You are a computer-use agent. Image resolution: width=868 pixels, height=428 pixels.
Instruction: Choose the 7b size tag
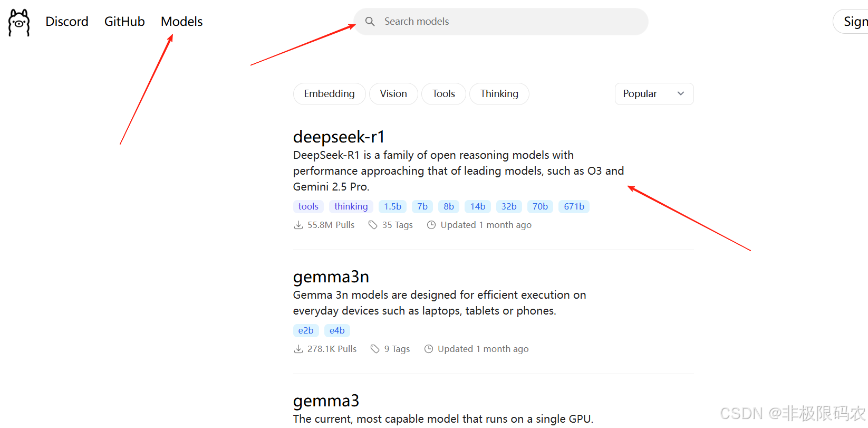point(422,206)
